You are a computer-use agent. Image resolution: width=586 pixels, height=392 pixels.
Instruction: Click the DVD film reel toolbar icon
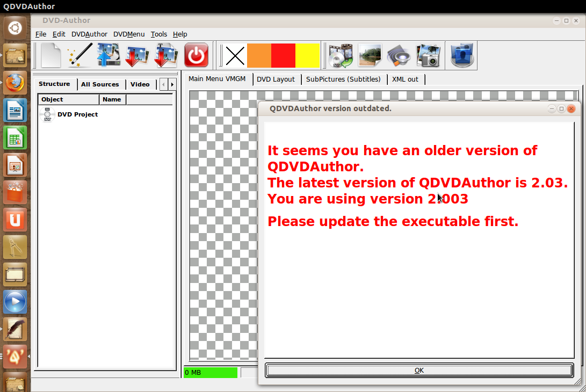pos(341,56)
